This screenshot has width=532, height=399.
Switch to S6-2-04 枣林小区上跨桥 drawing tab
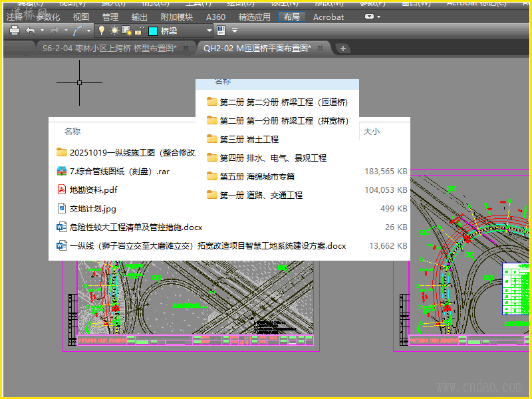(109, 48)
